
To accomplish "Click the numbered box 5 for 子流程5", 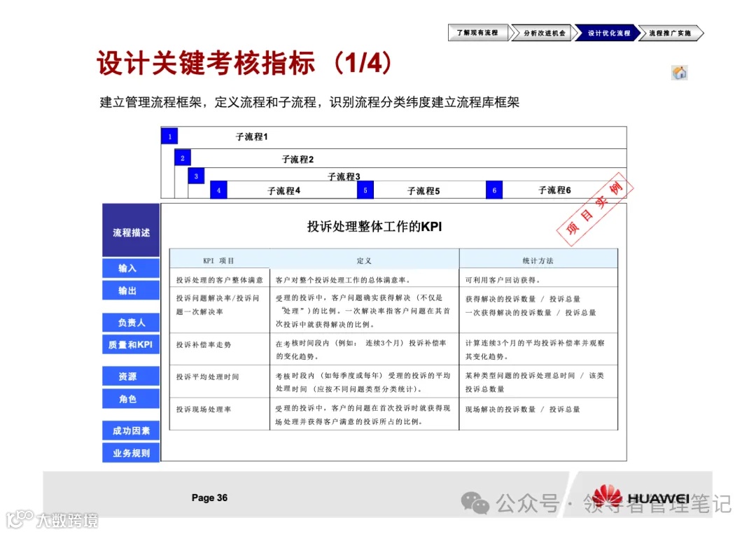I will [x=365, y=190].
